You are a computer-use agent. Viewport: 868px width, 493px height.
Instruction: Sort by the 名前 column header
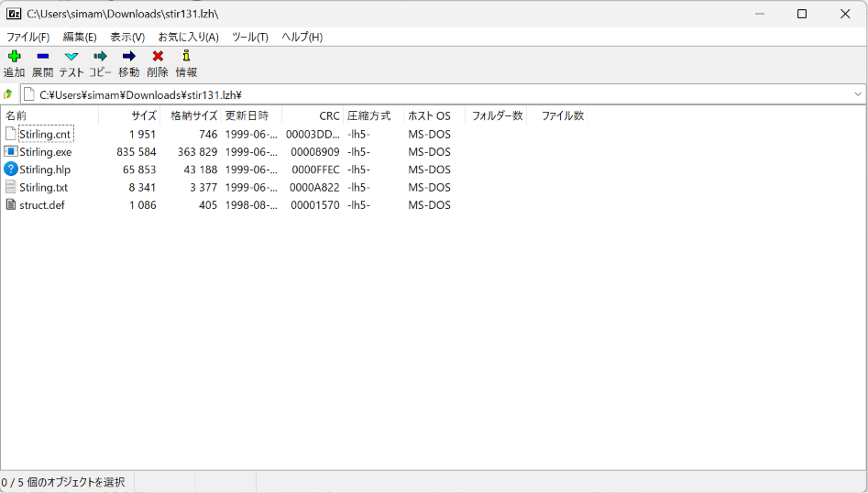pyautogui.click(x=49, y=115)
